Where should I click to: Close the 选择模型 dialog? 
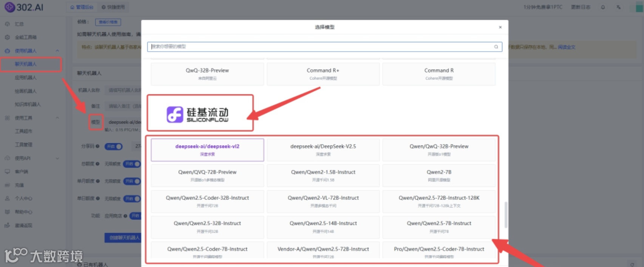pyautogui.click(x=500, y=27)
